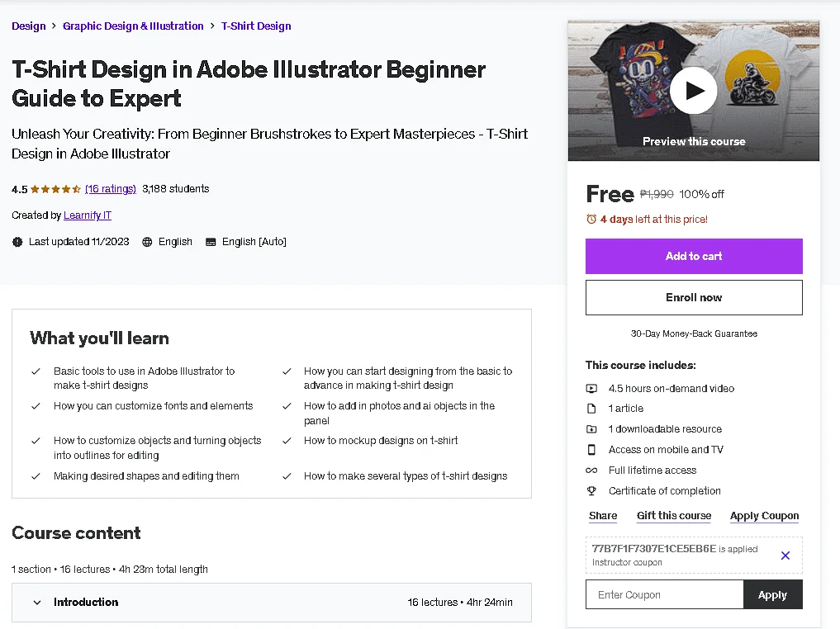This screenshot has height=629, width=840.
Task: Expand the Introduction section chevron
Action: (x=37, y=603)
